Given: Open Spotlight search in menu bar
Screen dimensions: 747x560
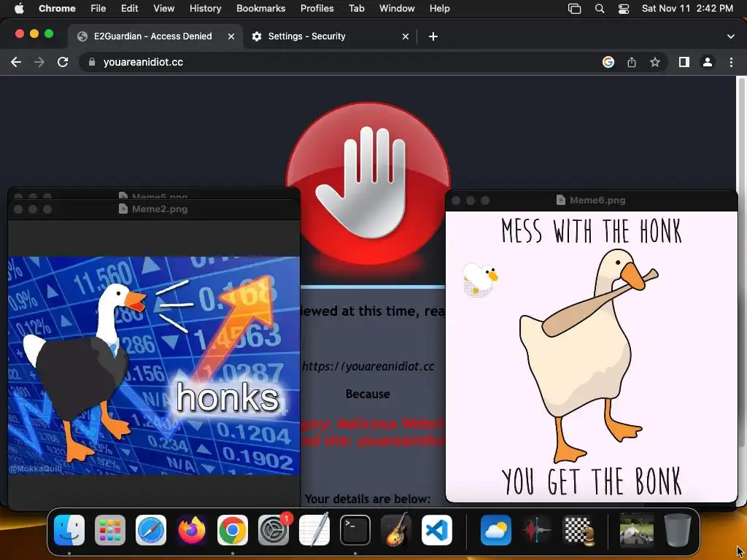Looking at the screenshot, I should (600, 9).
